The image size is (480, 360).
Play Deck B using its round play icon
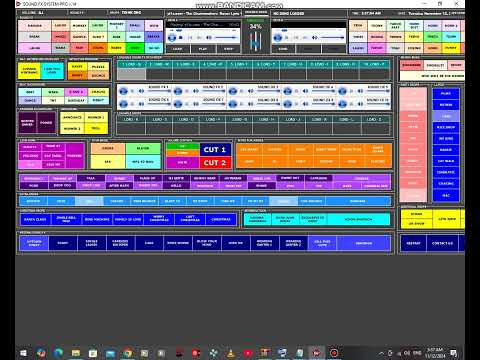click(278, 38)
